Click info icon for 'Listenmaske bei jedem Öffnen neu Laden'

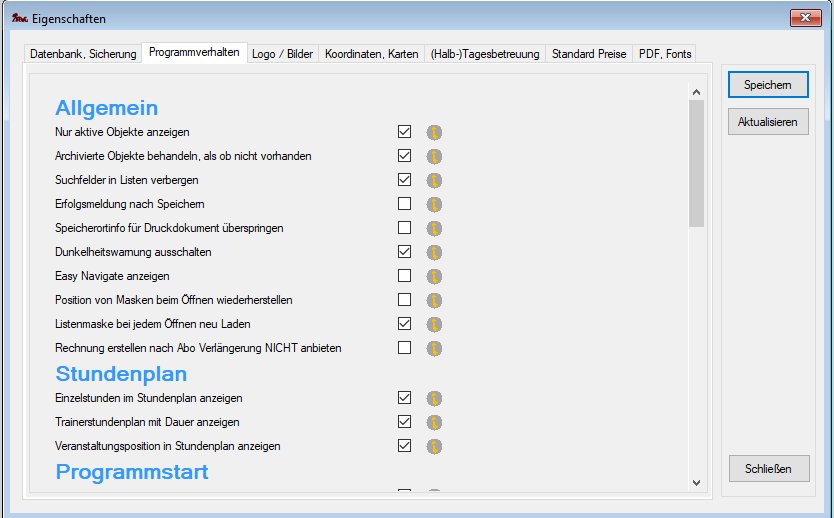tap(435, 324)
